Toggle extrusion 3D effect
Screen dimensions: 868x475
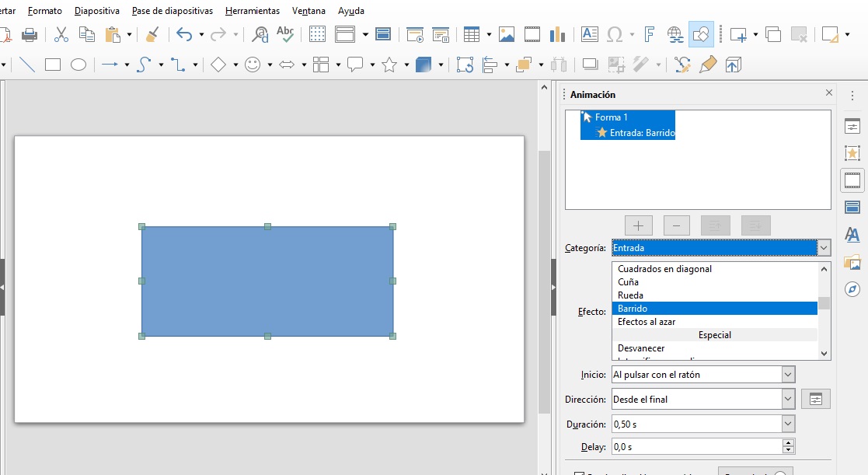coord(734,65)
